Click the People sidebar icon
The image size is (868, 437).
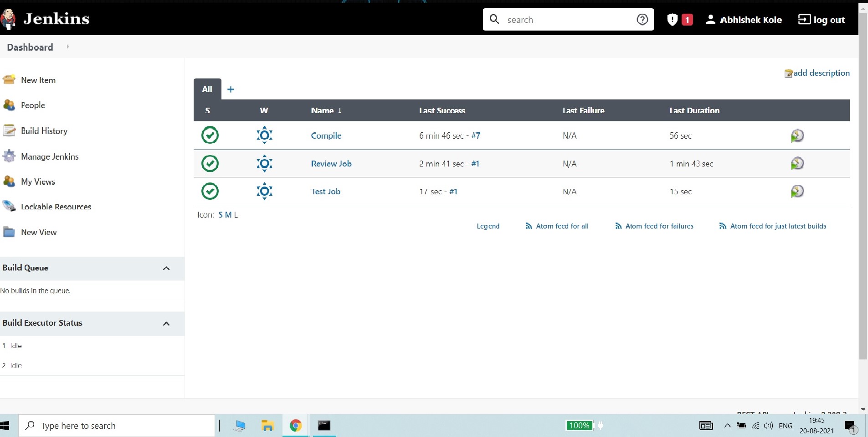pyautogui.click(x=9, y=105)
